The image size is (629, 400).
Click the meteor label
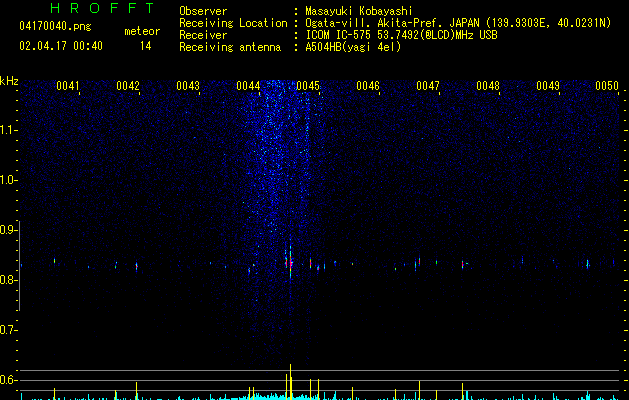point(142,31)
